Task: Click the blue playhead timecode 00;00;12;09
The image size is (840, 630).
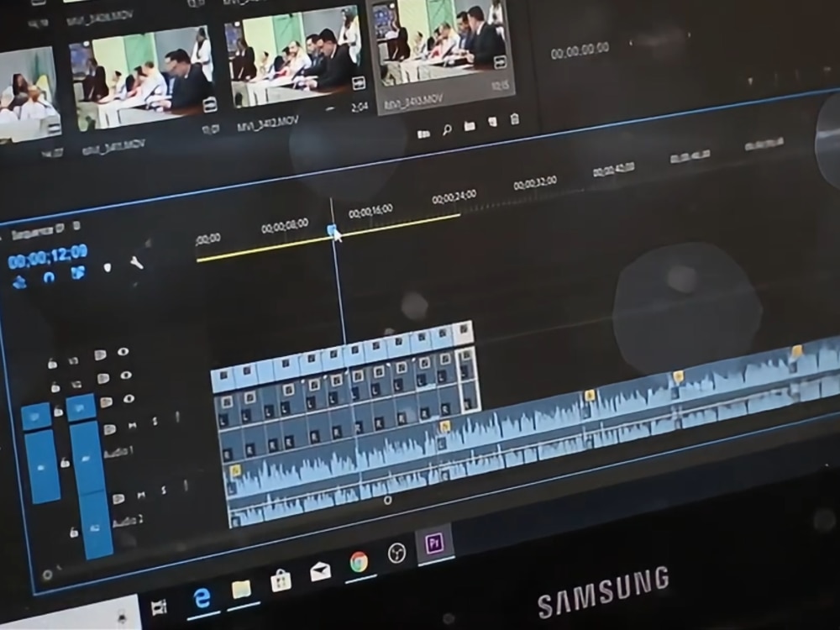Action: pos(48,256)
